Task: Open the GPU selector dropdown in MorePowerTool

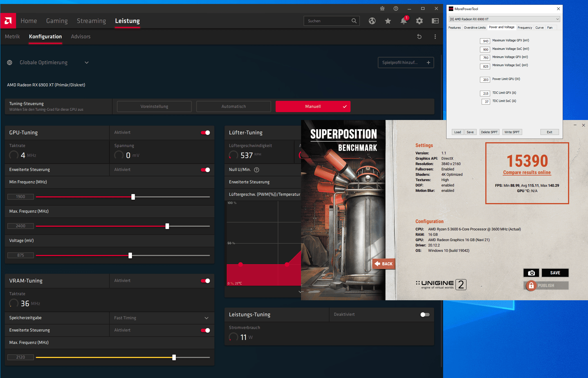Action: 504,19
